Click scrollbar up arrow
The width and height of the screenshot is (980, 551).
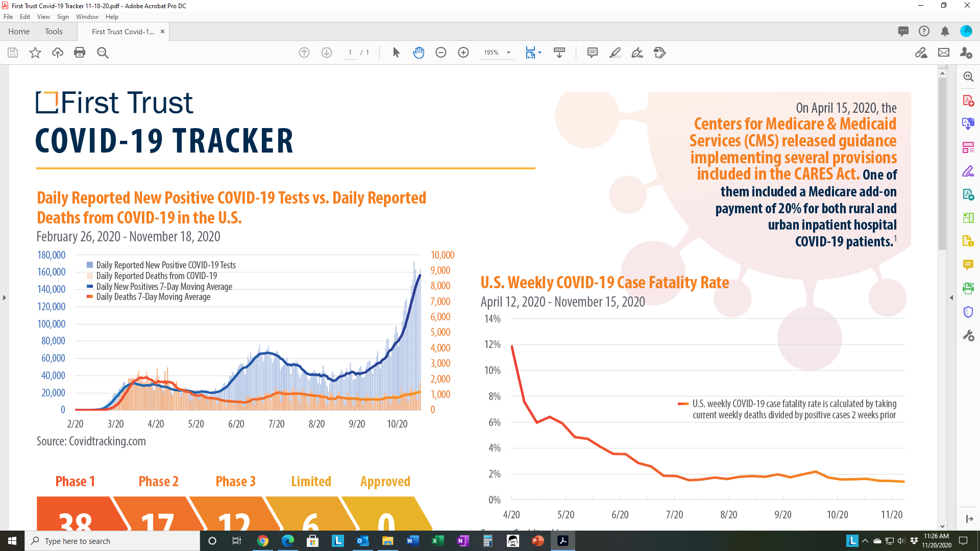pos(943,73)
